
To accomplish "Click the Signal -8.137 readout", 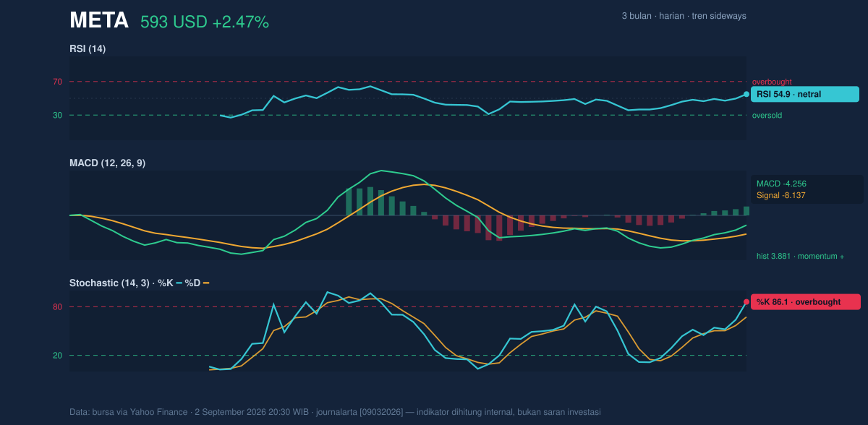I will click(781, 195).
